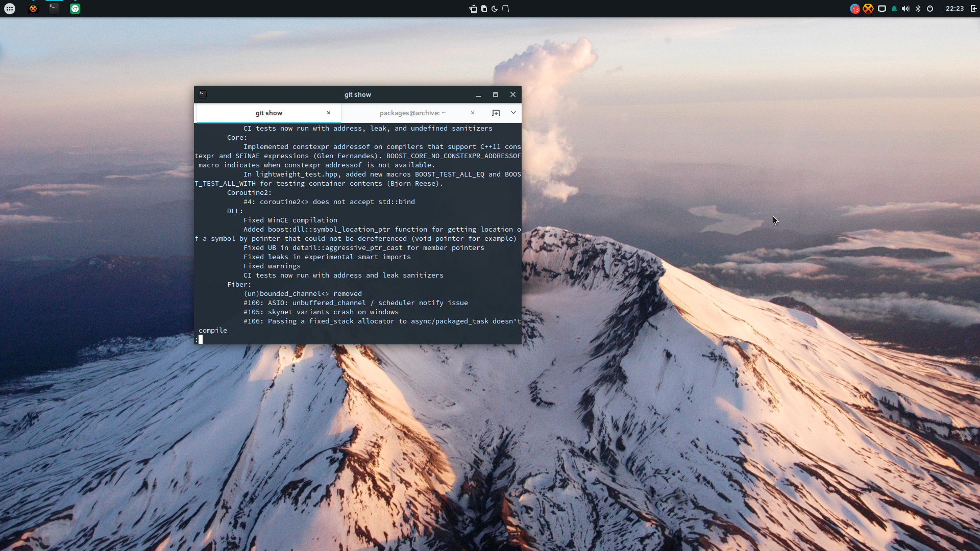Click 'Fixed warnings' line
The image size is (980, 551).
272,266
